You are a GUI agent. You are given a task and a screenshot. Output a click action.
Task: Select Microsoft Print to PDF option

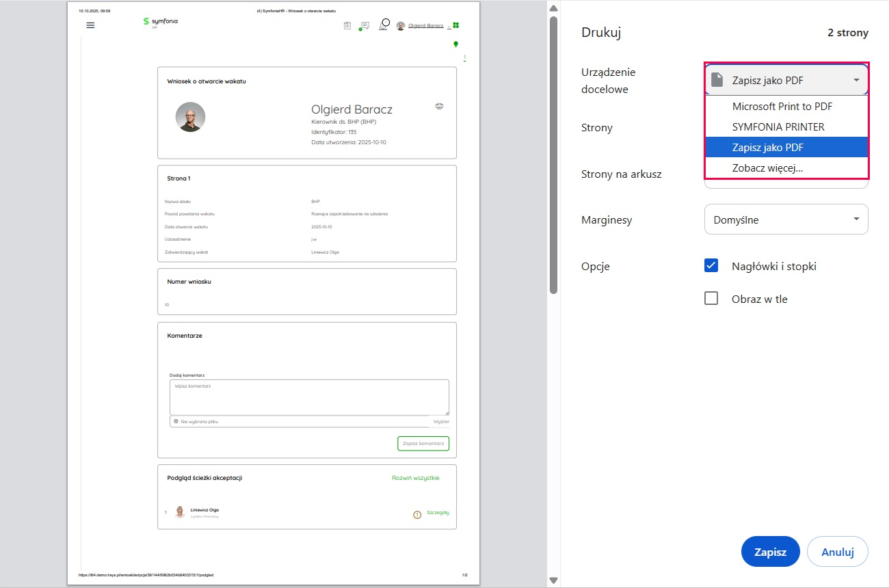tap(782, 107)
